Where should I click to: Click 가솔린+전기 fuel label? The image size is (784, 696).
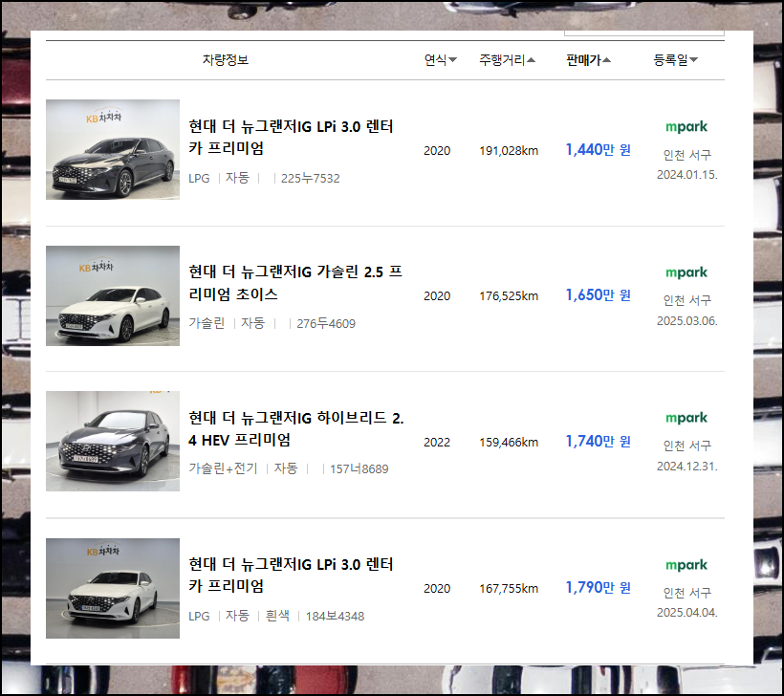tap(223, 468)
